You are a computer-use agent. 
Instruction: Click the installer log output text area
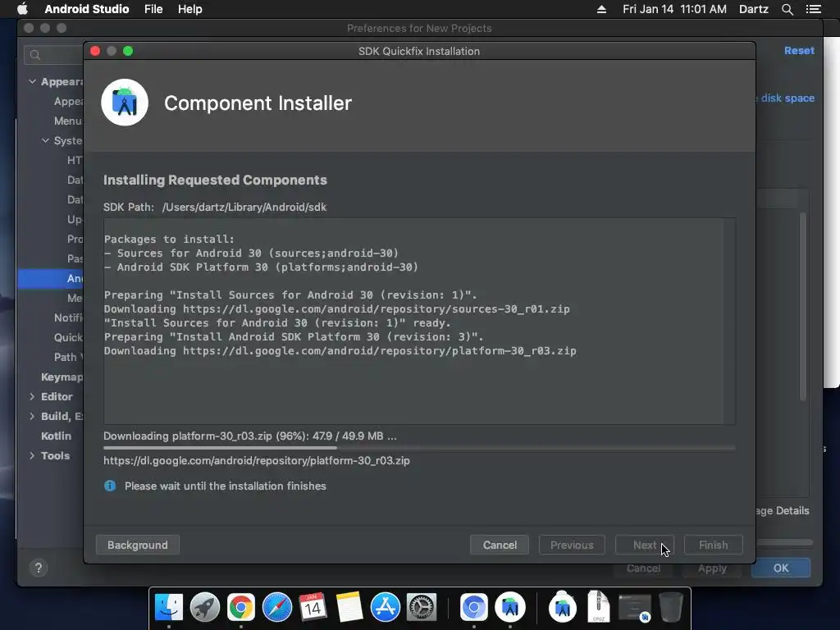click(419, 321)
